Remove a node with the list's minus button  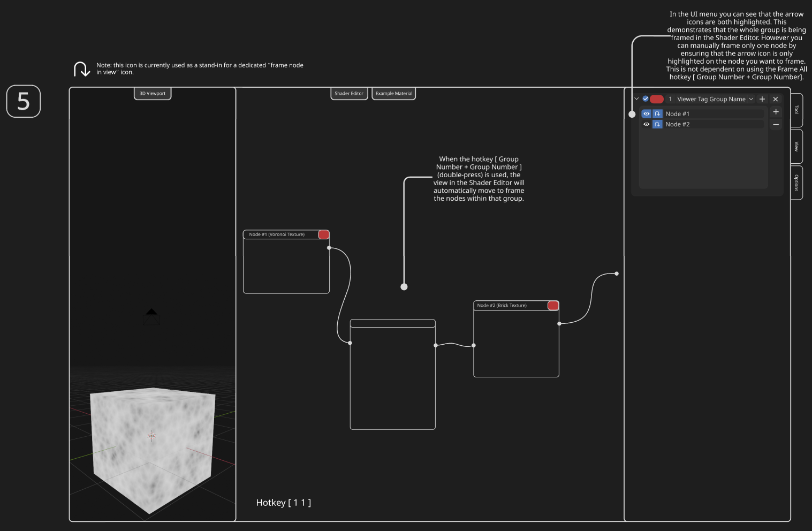click(776, 124)
